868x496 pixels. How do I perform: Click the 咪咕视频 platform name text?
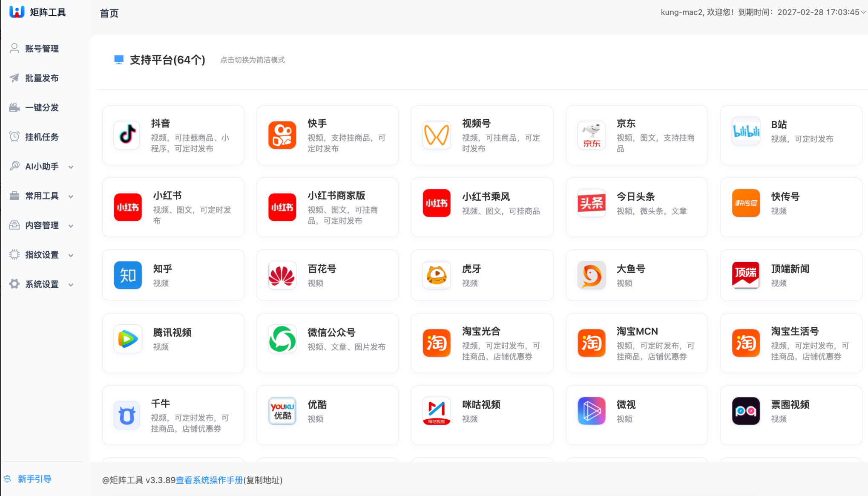click(481, 405)
